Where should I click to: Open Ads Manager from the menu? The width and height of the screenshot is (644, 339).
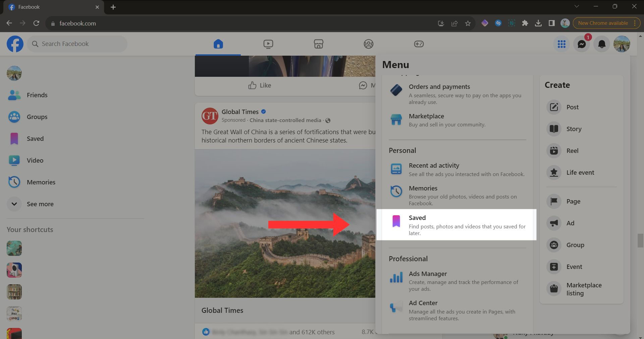click(428, 274)
